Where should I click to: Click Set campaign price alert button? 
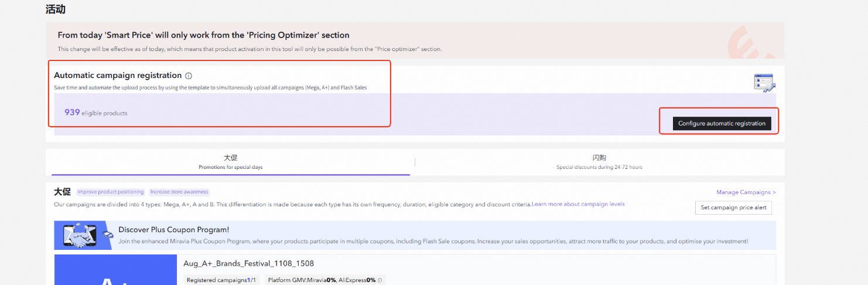733,208
